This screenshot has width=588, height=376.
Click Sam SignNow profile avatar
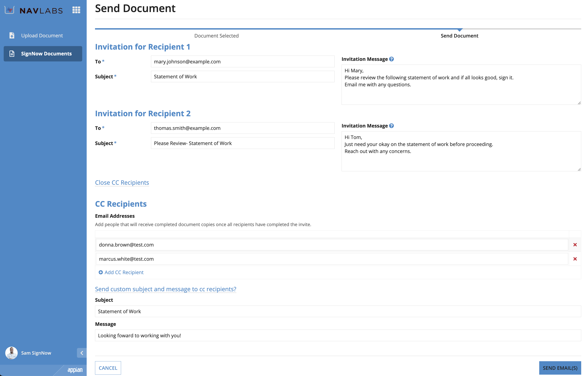11,353
